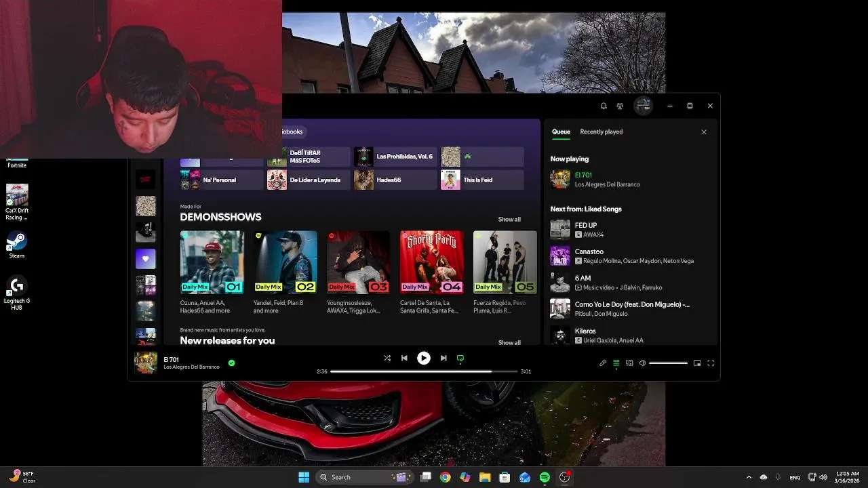Viewport: 868px width, 488px height.
Task: Open Hades66 shortcut tile
Action: [x=395, y=180]
